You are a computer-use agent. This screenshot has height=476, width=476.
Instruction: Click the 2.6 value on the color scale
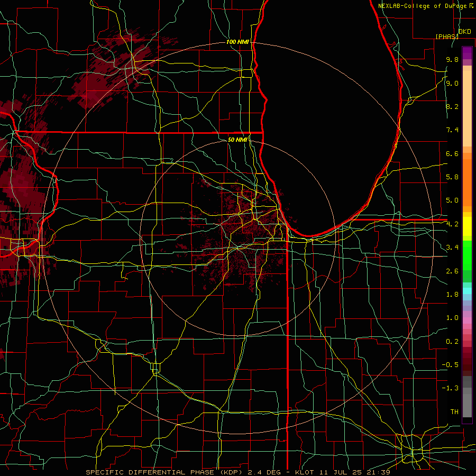point(452,271)
